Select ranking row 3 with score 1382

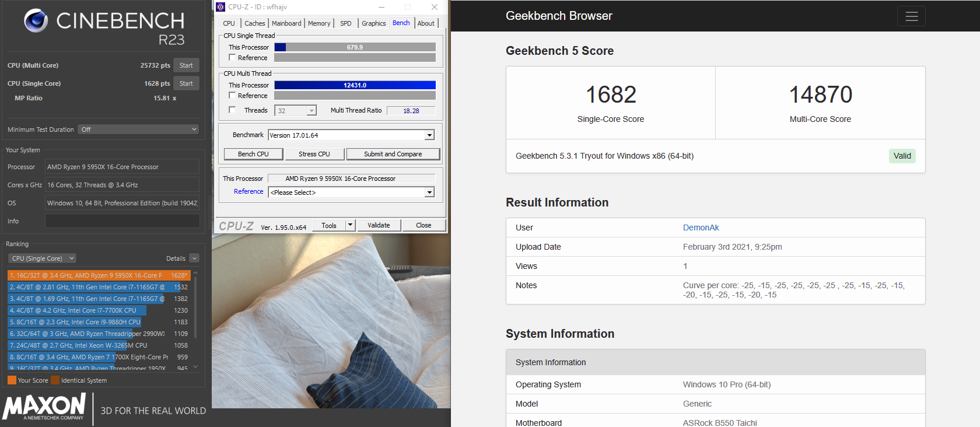pos(99,299)
